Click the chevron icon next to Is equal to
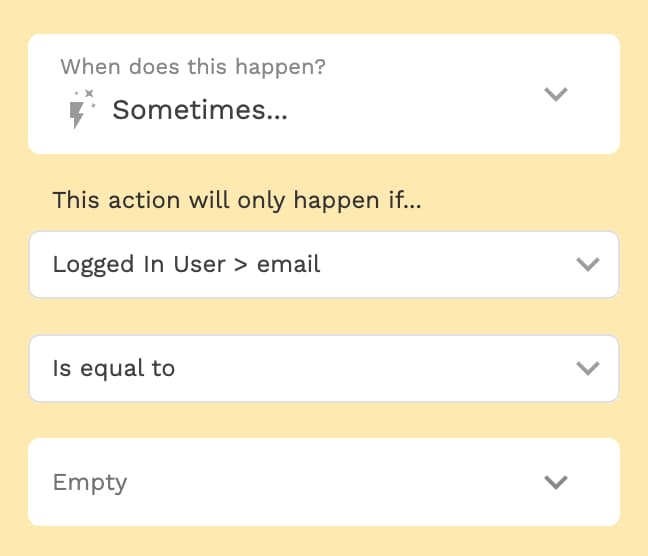648x556 pixels. 588,368
